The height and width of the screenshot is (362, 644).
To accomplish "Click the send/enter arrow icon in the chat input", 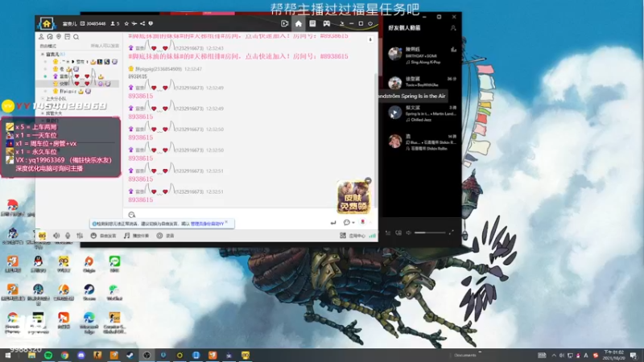I will [x=333, y=223].
